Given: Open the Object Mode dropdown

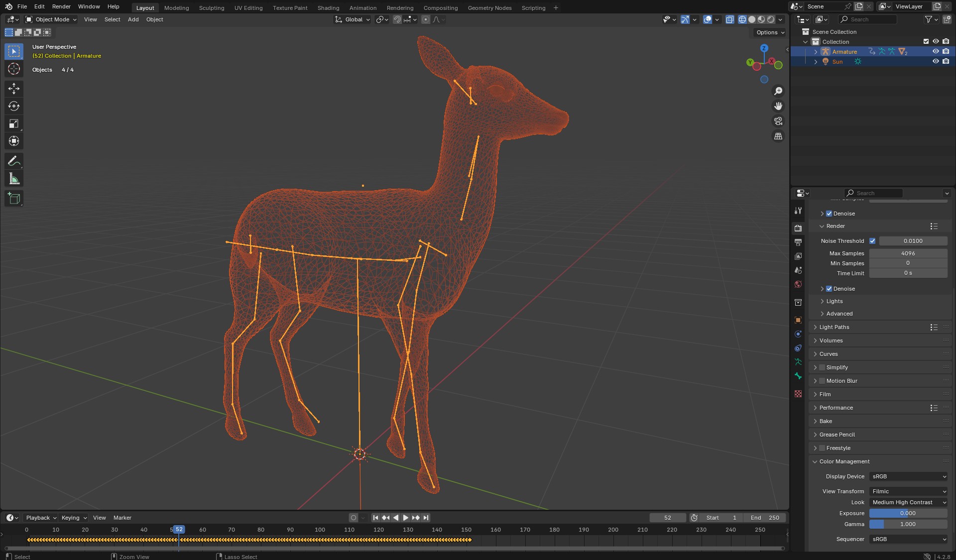Looking at the screenshot, I should (x=51, y=19).
